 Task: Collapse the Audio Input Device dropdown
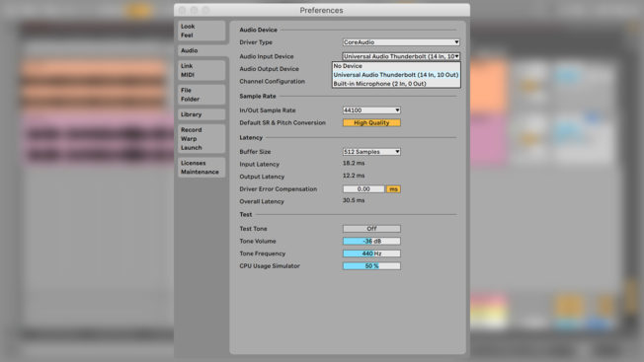tap(401, 56)
